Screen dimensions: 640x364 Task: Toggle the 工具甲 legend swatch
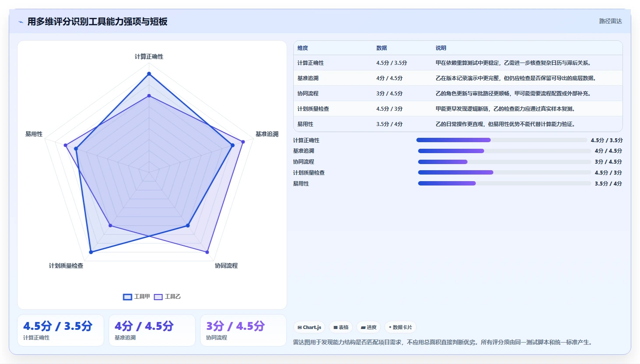[127, 297]
